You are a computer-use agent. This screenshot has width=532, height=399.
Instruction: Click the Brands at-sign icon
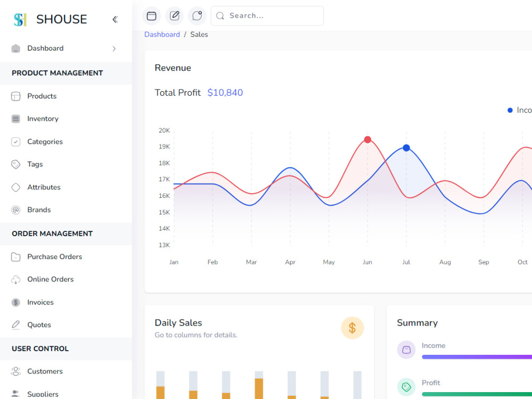tap(15, 210)
